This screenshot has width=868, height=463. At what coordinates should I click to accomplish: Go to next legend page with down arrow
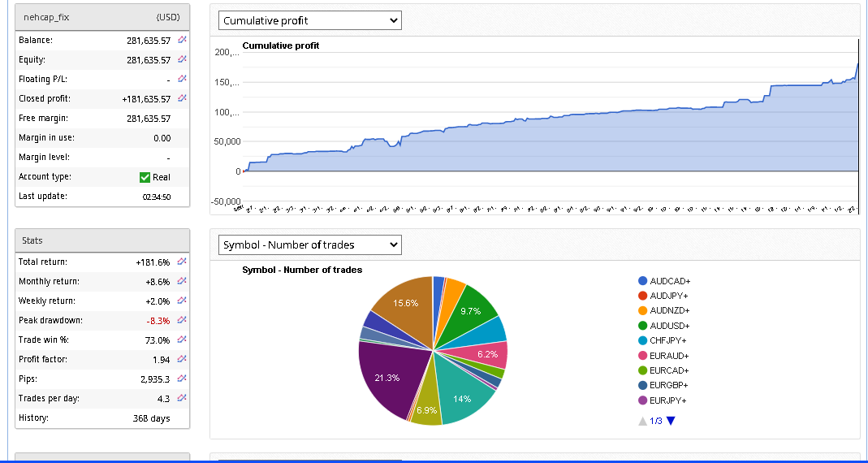[x=671, y=421]
